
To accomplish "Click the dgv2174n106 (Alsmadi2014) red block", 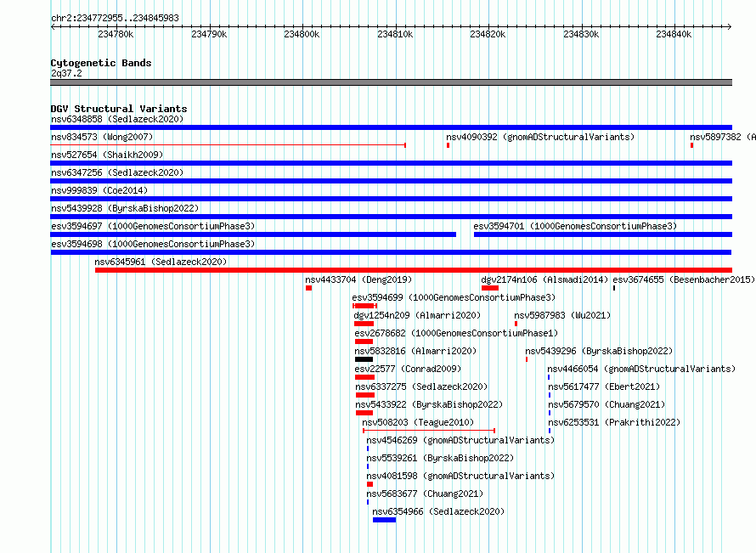I will (x=490, y=288).
